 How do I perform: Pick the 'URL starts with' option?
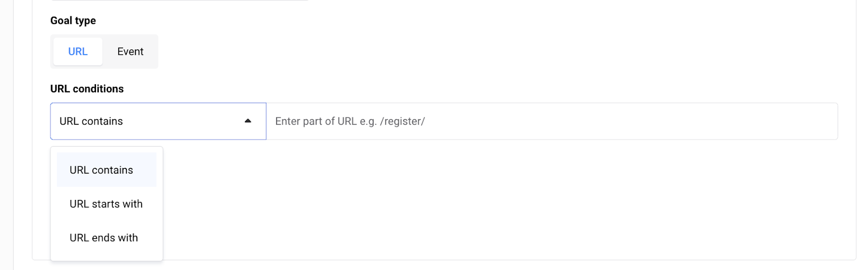point(106,204)
